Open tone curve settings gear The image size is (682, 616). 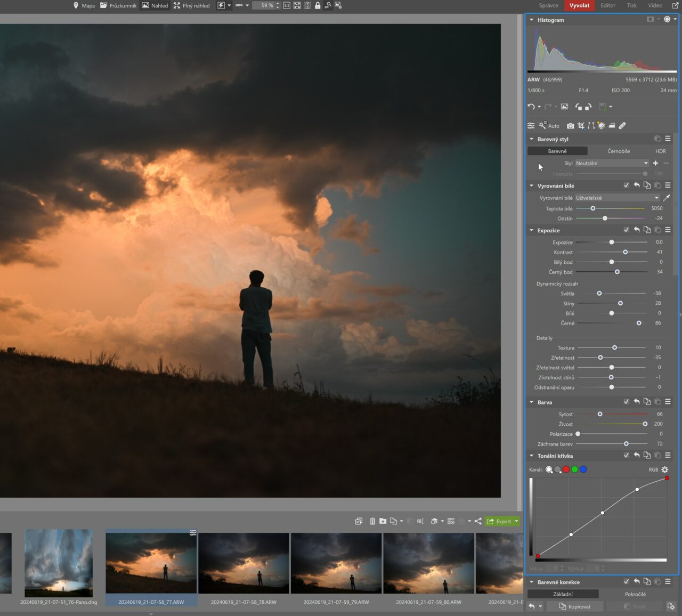tap(664, 469)
